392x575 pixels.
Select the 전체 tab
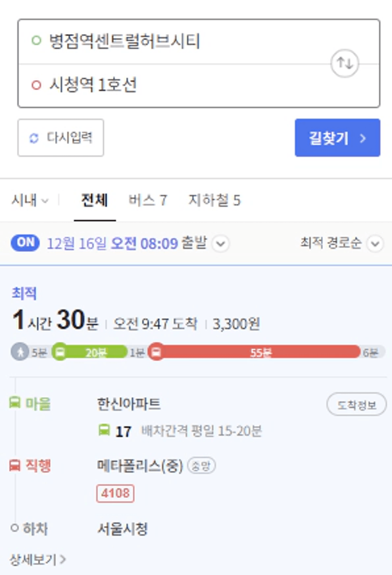(x=94, y=201)
